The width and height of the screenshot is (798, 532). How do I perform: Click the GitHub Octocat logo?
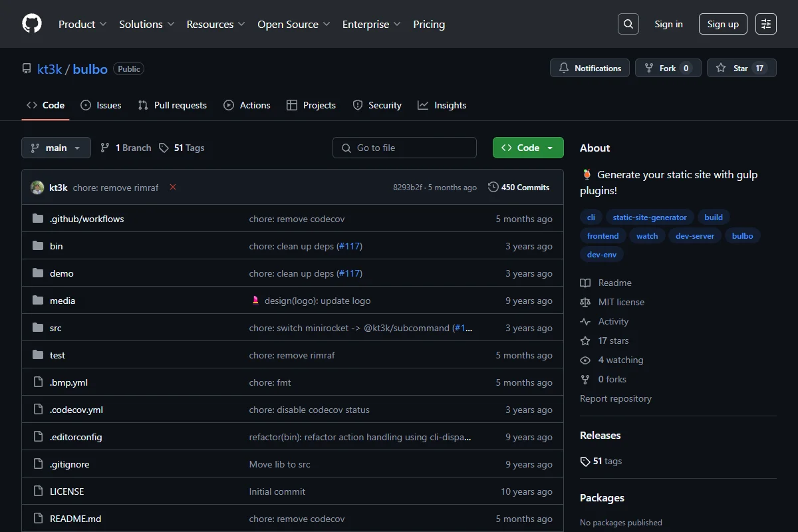[x=32, y=24]
